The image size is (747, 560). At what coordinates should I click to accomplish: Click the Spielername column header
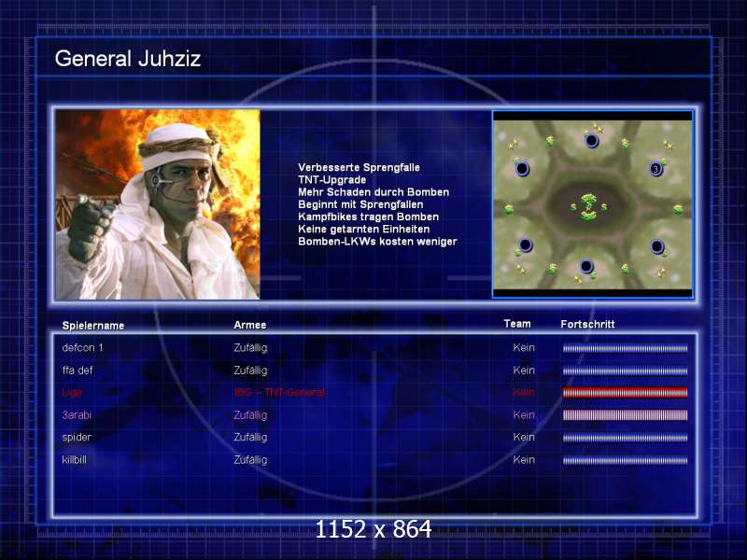(92, 326)
